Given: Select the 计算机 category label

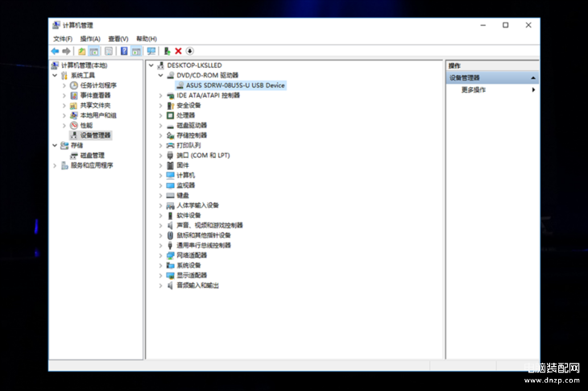Looking at the screenshot, I should (x=185, y=175).
